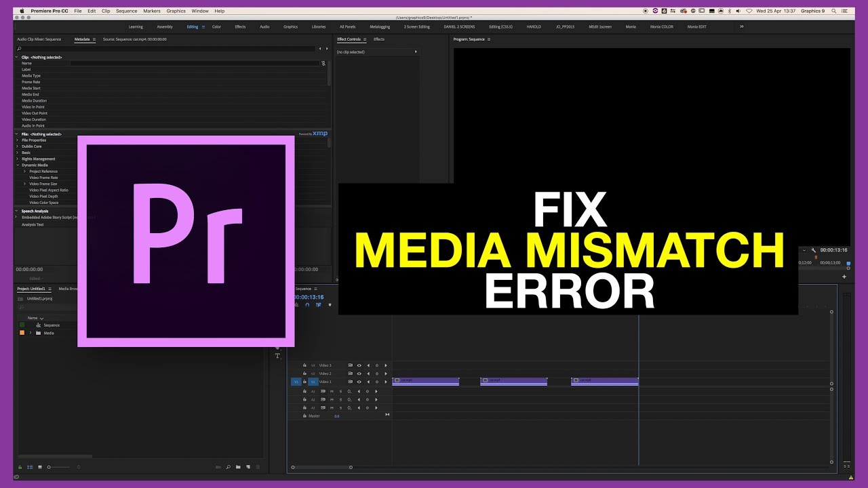Image resolution: width=868 pixels, height=488 pixels.
Task: Select Audio Clip Mixer: Sequence panel tab
Action: tap(39, 39)
